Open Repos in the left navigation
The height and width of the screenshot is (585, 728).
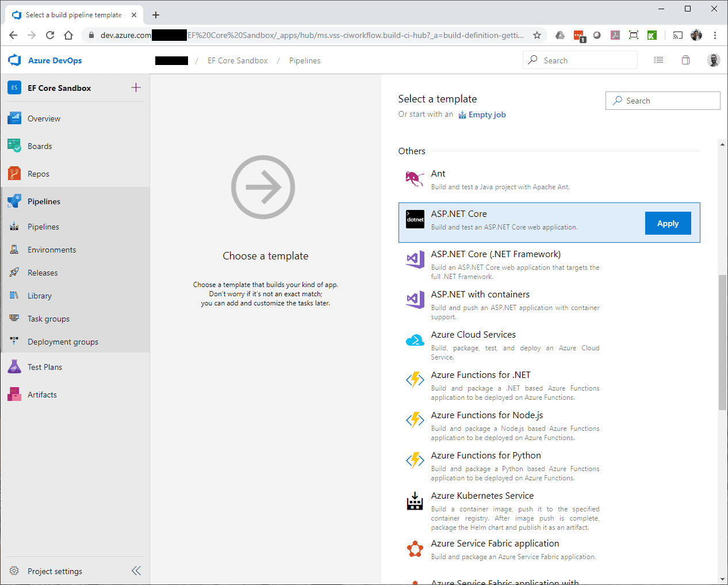pyautogui.click(x=38, y=174)
